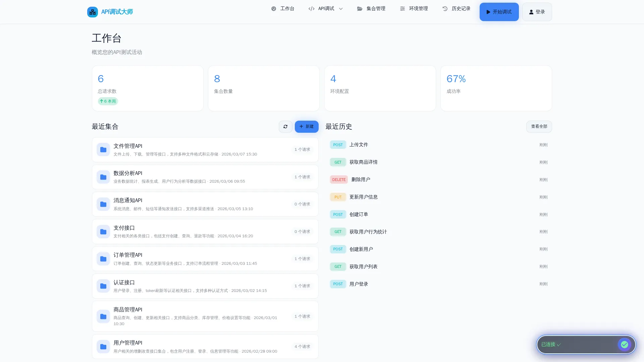
Task: Create a new collection with 新建
Action: [306, 127]
